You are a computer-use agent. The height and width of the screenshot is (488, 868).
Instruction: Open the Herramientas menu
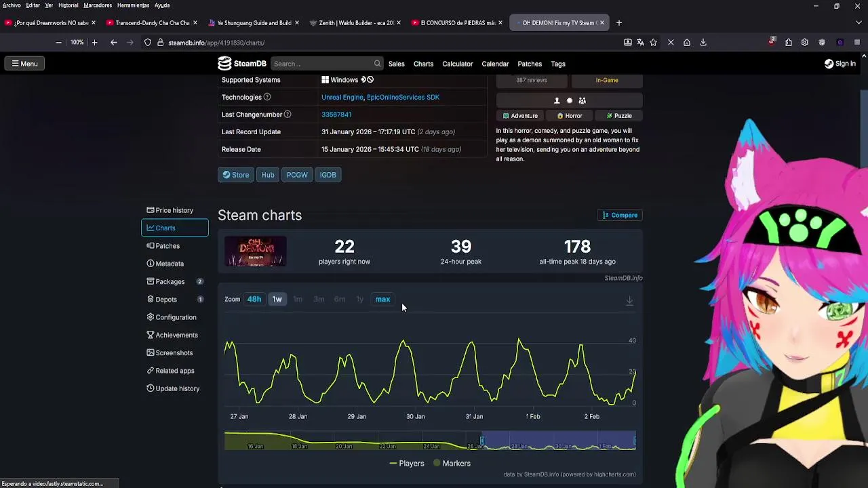point(133,5)
